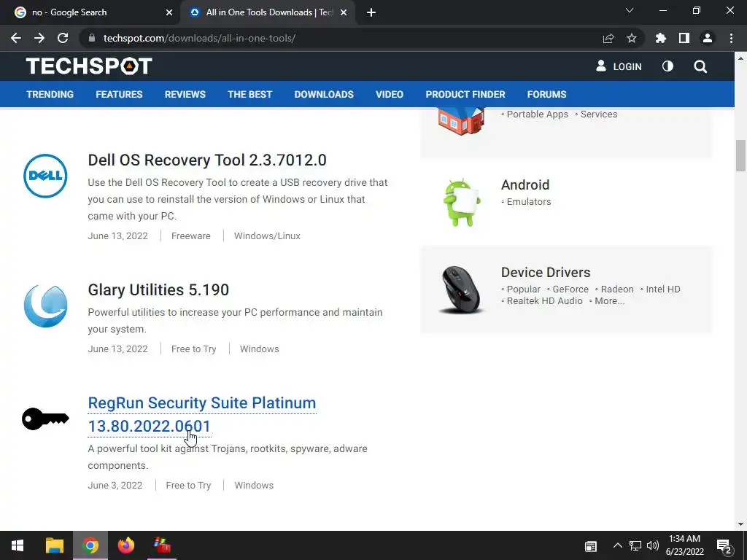This screenshot has width=747, height=560.
Task: Close the All in One Tools Downloads tab
Action: click(x=344, y=13)
